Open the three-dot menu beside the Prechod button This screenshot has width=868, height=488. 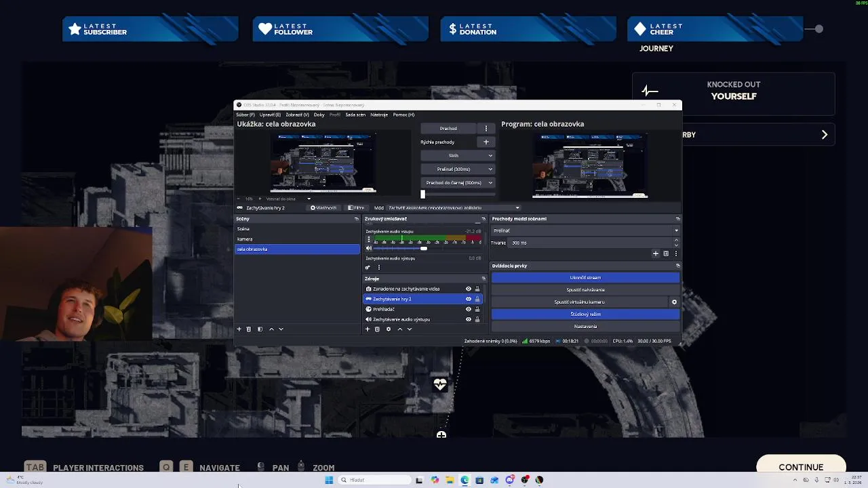pos(486,128)
